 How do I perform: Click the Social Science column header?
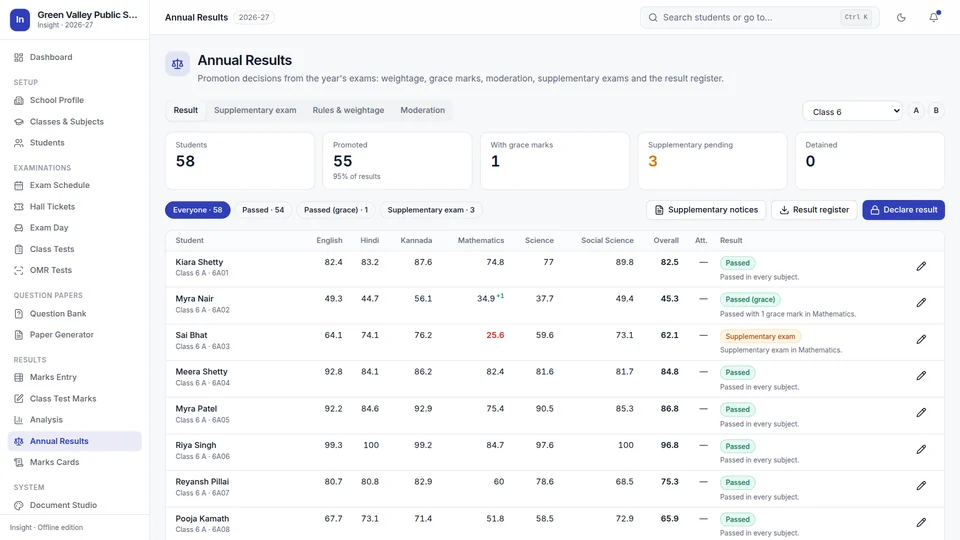click(x=607, y=241)
